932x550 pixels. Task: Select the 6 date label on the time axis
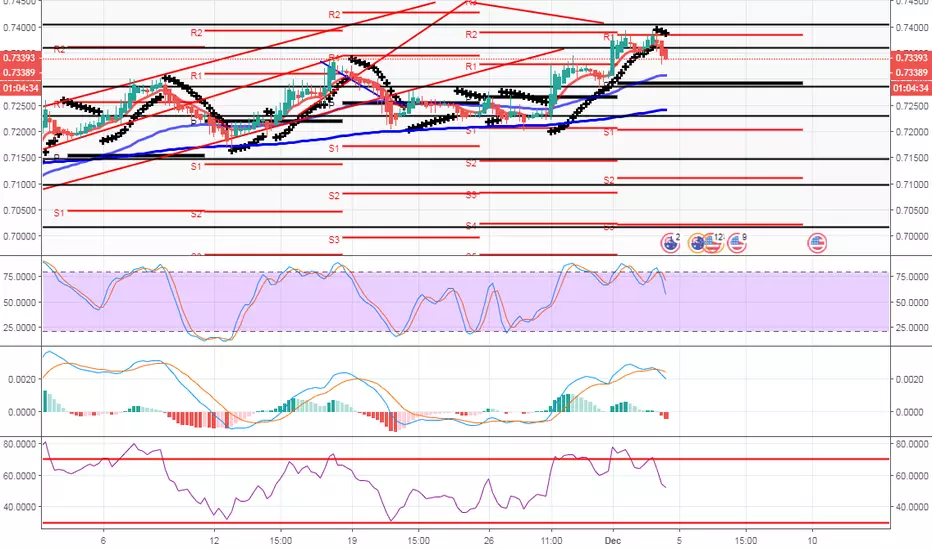pos(103,540)
